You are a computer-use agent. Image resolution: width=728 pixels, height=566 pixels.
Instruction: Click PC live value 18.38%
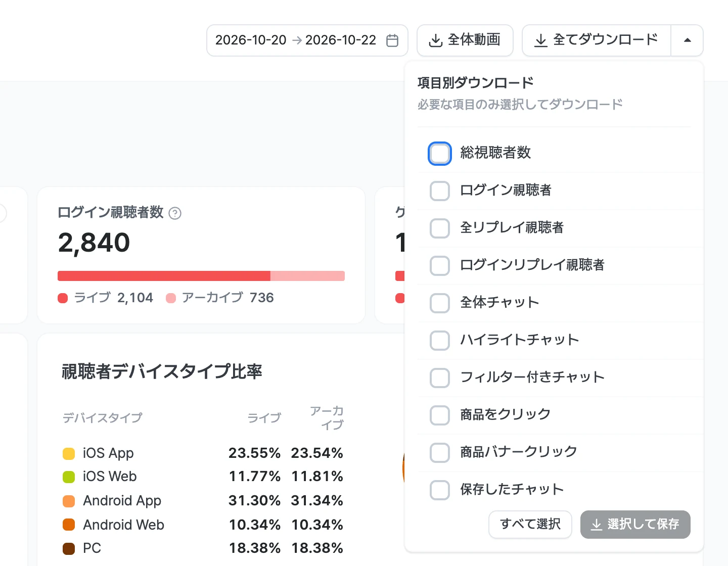(x=255, y=548)
